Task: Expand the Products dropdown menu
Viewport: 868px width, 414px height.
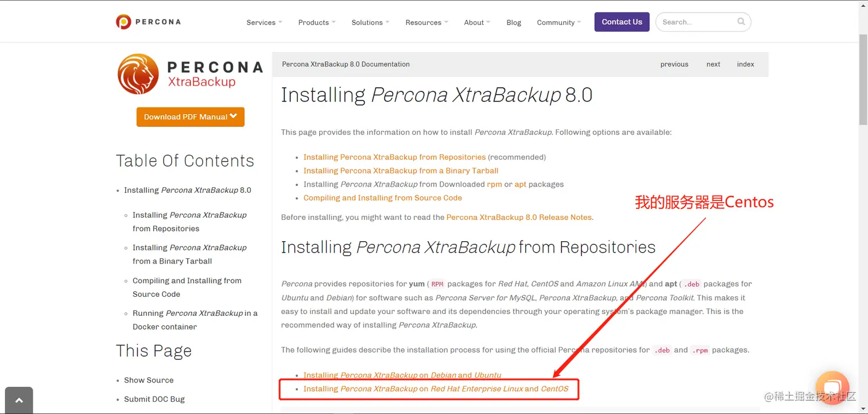Action: point(317,22)
